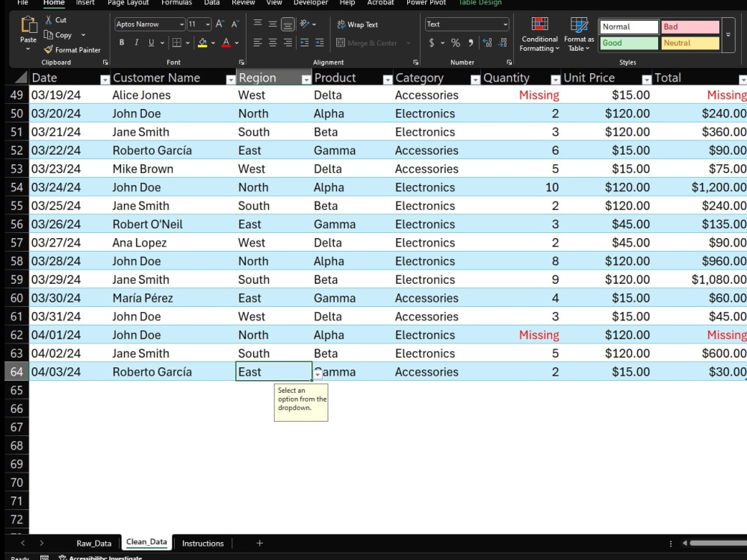The image size is (747, 560).
Task: Click the Paste clipboard icon
Action: tap(28, 25)
